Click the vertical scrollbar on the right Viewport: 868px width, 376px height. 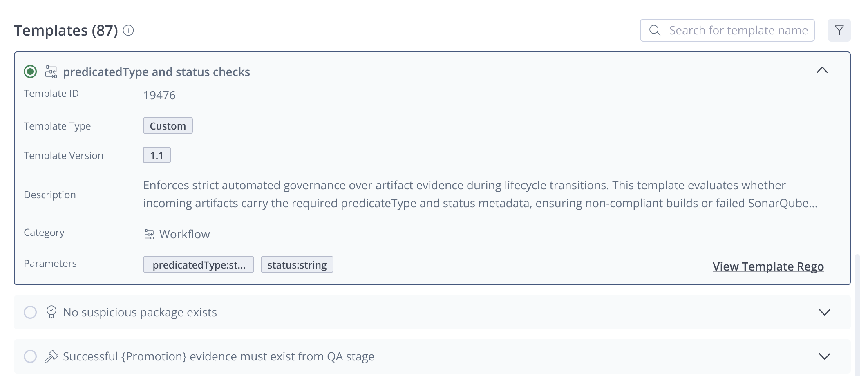pos(857,315)
